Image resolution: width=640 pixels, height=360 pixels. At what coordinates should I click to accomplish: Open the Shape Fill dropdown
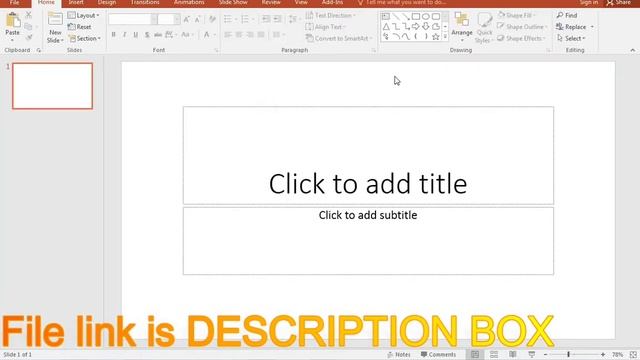pyautogui.click(x=517, y=16)
